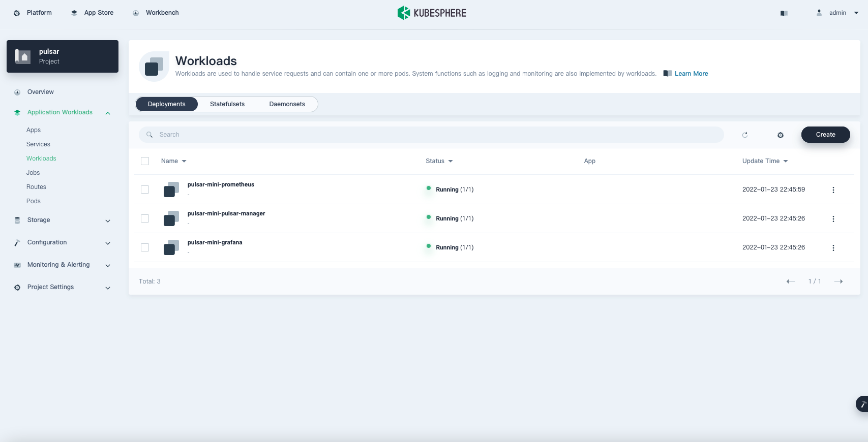Expand the Configuration section chevron
This screenshot has width=868, height=442.
[108, 243]
